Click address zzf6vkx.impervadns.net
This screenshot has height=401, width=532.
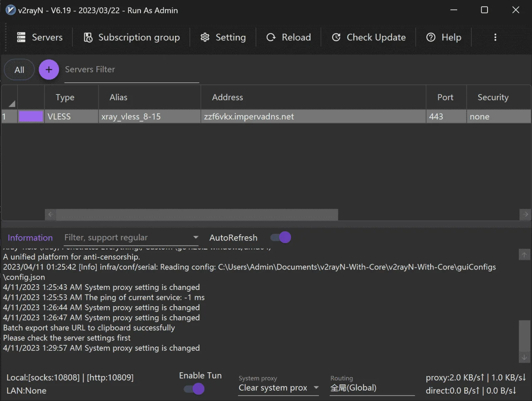(313, 116)
